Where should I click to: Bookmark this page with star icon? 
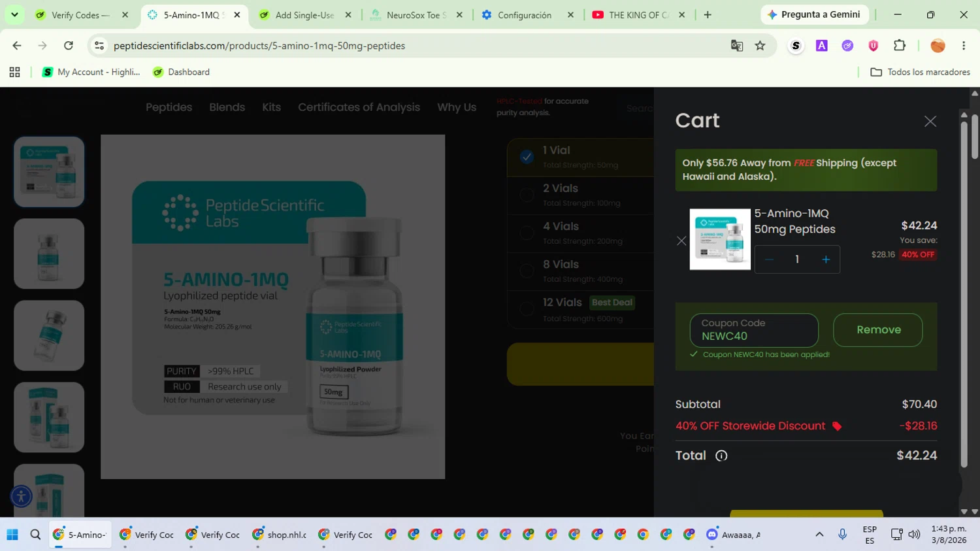click(760, 46)
